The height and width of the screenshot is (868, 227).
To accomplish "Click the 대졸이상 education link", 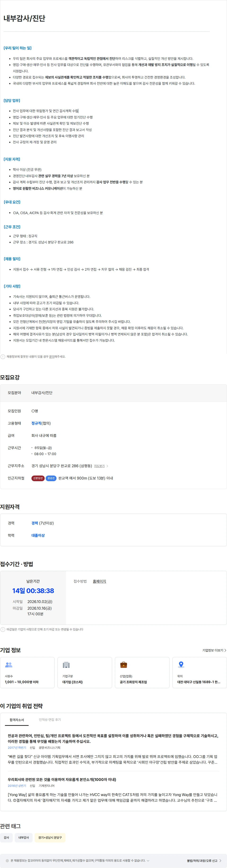I will (38, 535).
